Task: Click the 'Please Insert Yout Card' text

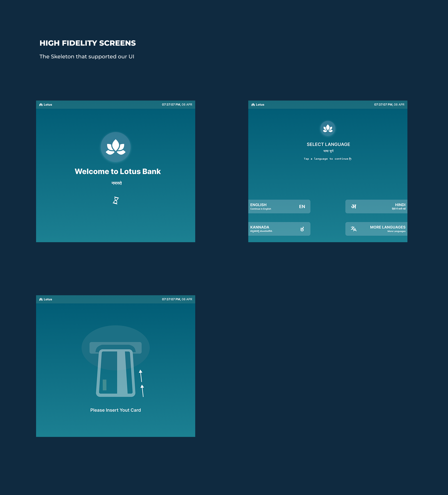Action: click(x=116, y=410)
